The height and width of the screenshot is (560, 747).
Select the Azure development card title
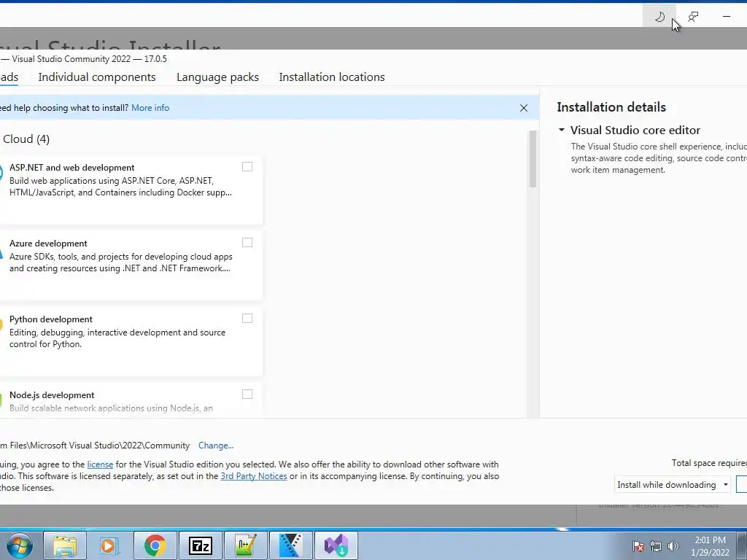pyautogui.click(x=48, y=244)
